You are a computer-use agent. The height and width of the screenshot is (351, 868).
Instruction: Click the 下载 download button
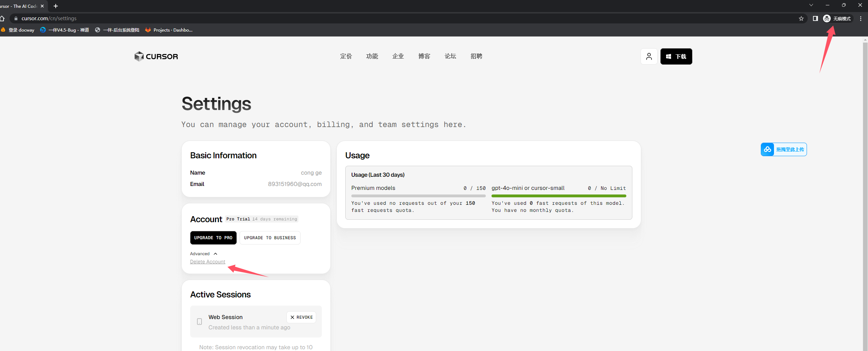(676, 56)
